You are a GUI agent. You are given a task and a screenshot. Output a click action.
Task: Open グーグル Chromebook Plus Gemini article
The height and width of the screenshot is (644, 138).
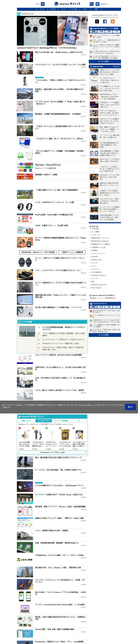[60, 605]
